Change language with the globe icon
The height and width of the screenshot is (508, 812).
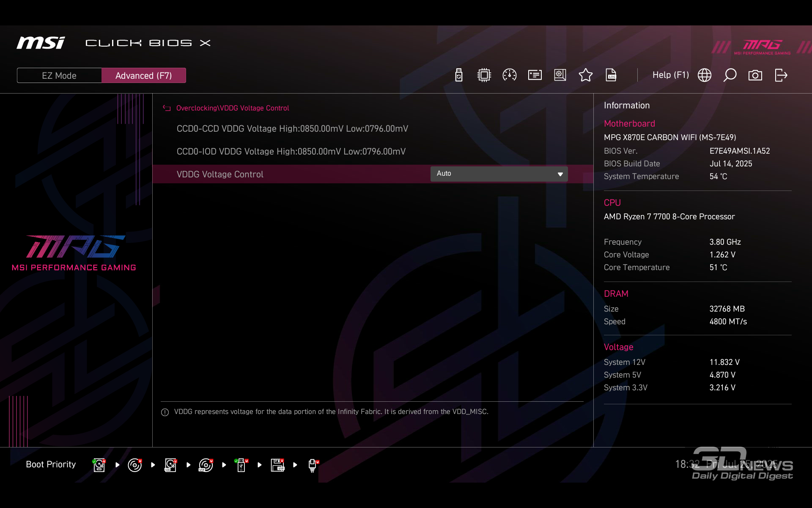click(x=705, y=75)
